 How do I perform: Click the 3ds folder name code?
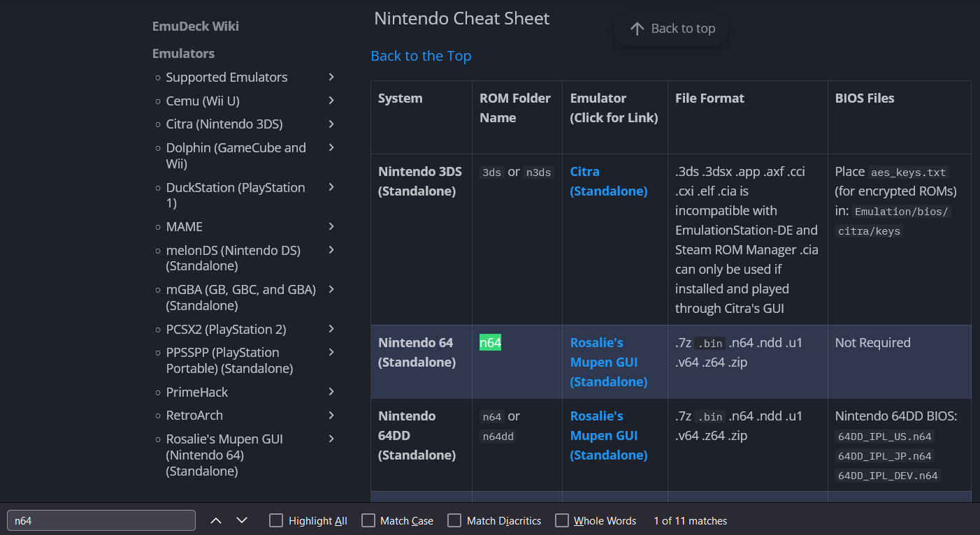click(x=492, y=172)
